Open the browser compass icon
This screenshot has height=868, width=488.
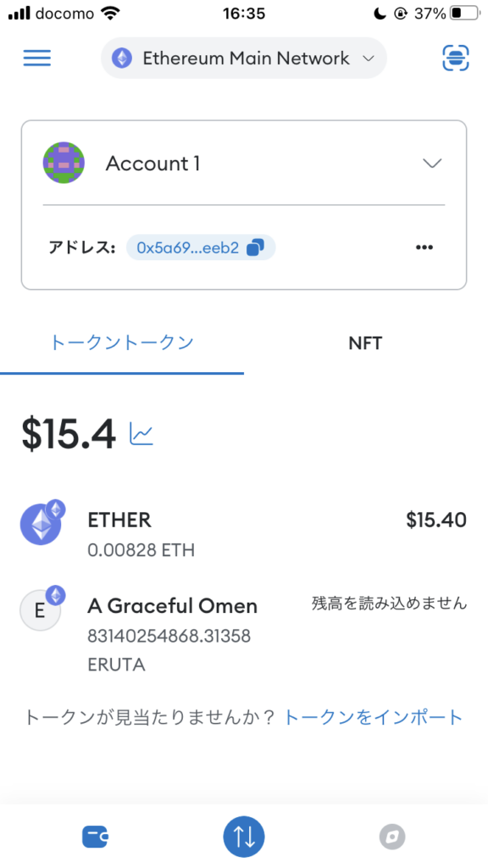click(x=392, y=837)
